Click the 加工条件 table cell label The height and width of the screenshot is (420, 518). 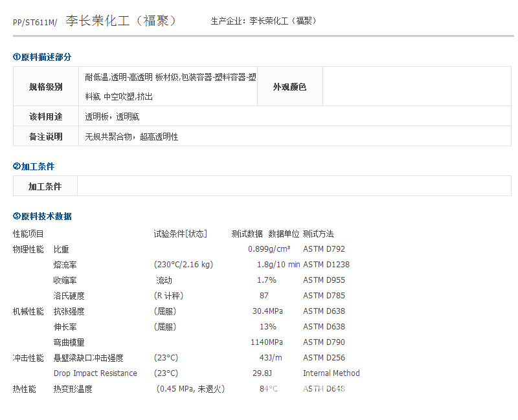[45, 186]
